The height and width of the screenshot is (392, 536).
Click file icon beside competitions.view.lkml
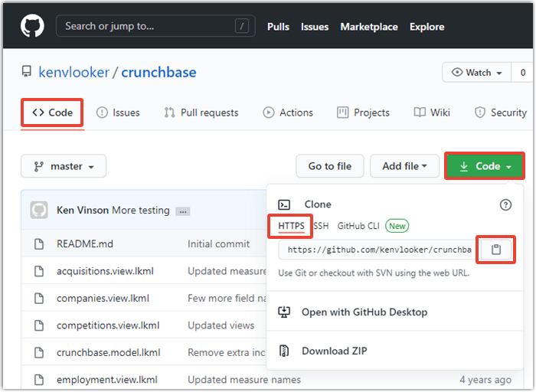39,325
